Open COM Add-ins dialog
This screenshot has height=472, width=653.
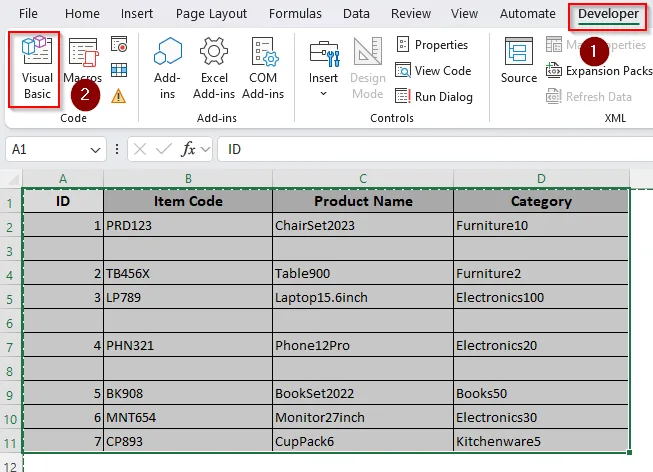click(x=263, y=69)
